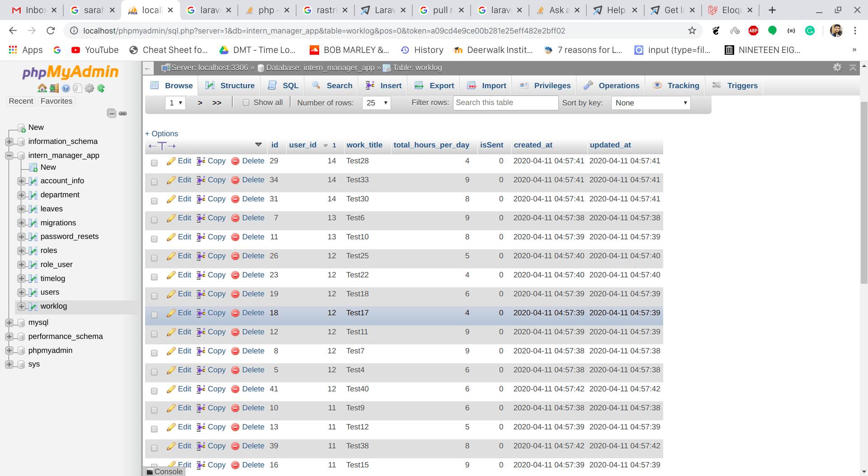Sort the table by work_title column
868x476 pixels.
364,145
